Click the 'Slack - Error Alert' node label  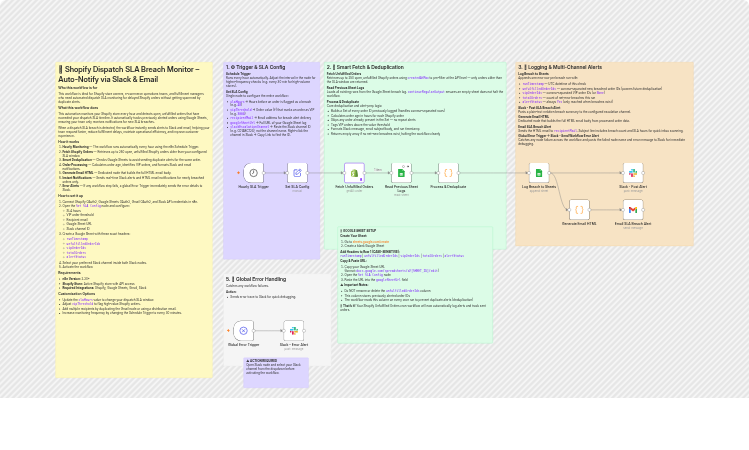(294, 344)
